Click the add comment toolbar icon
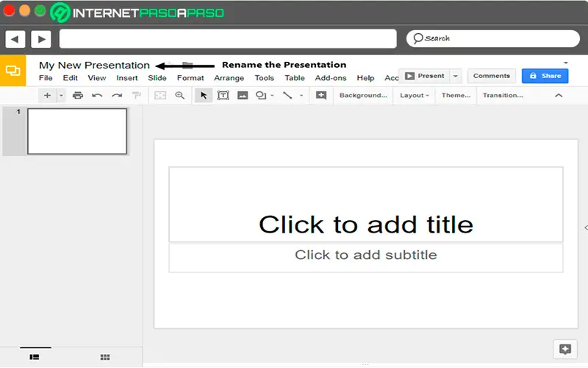 pos(321,96)
